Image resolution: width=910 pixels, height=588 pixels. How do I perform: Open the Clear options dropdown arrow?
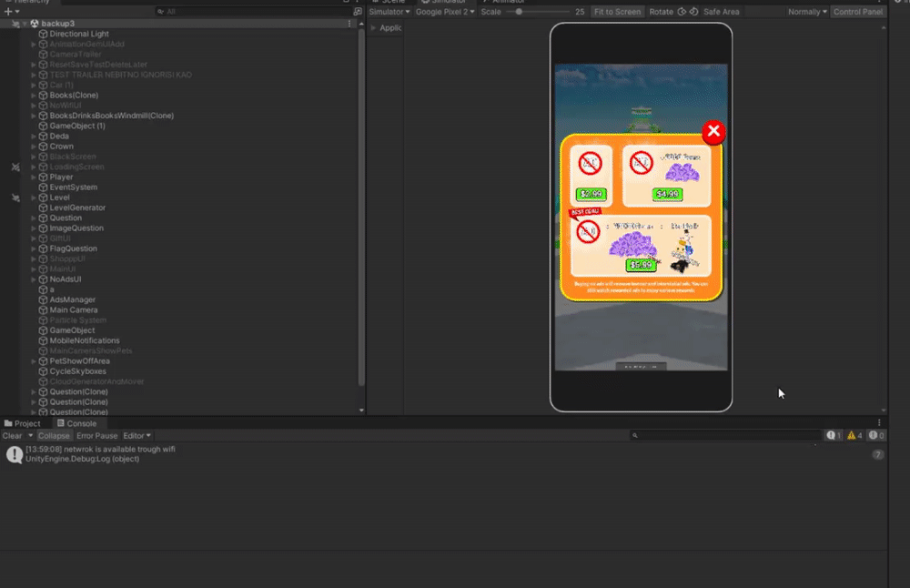[30, 436]
